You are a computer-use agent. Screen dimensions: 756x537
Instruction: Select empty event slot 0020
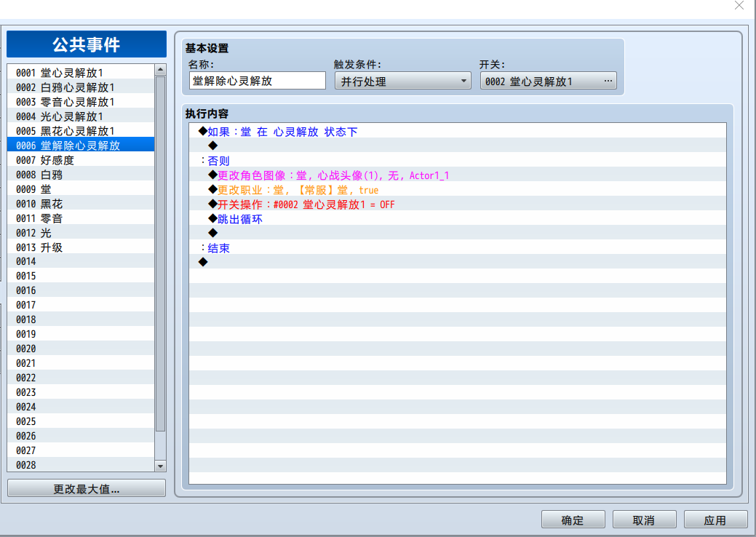pyautogui.click(x=81, y=349)
